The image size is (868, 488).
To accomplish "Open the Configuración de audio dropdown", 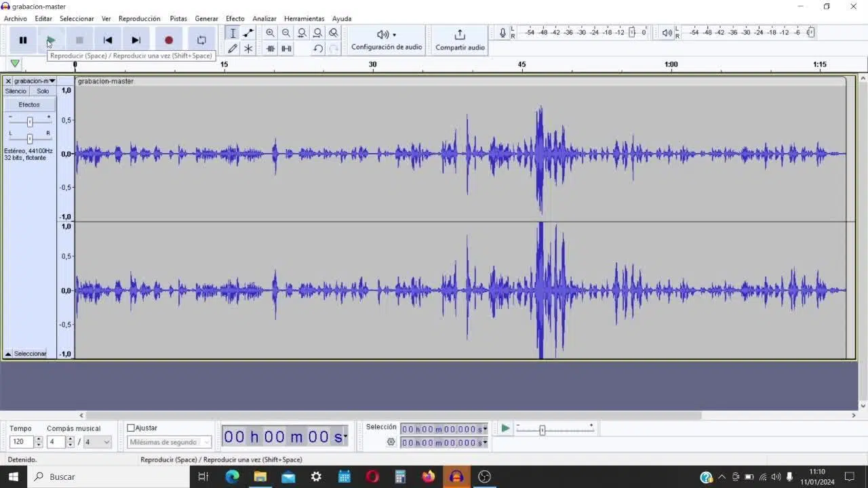I will pyautogui.click(x=387, y=39).
